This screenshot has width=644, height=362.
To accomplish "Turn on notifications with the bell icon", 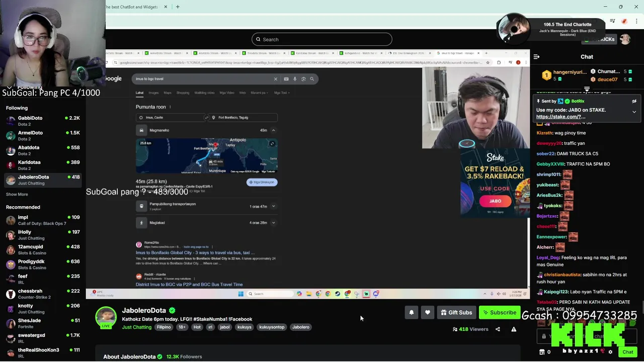I will pyautogui.click(x=412, y=313).
